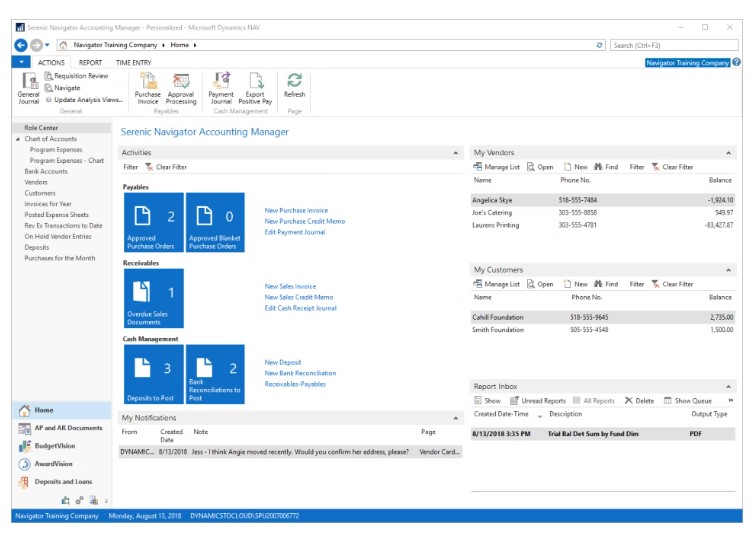
Task: Open the General Journal ribbon icon
Action: tap(28, 86)
